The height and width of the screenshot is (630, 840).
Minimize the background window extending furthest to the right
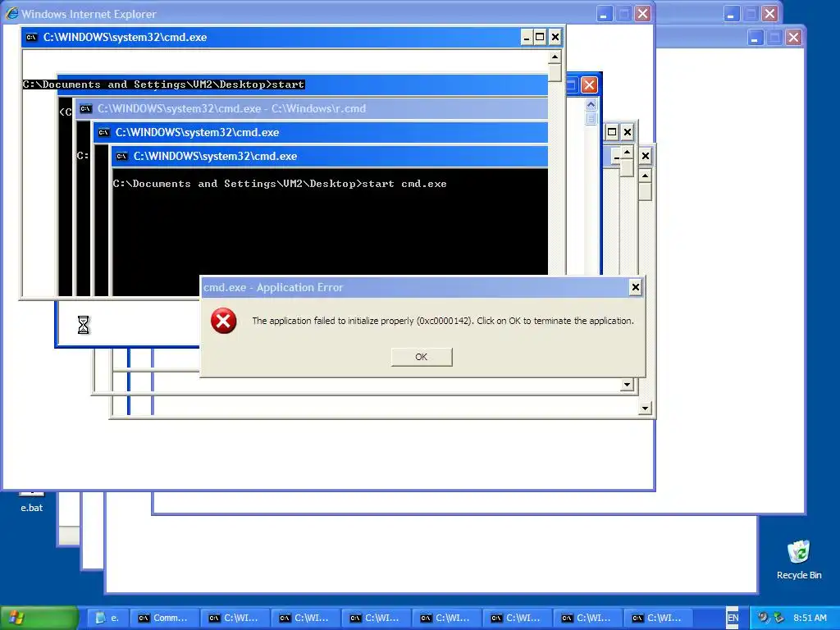point(756,38)
